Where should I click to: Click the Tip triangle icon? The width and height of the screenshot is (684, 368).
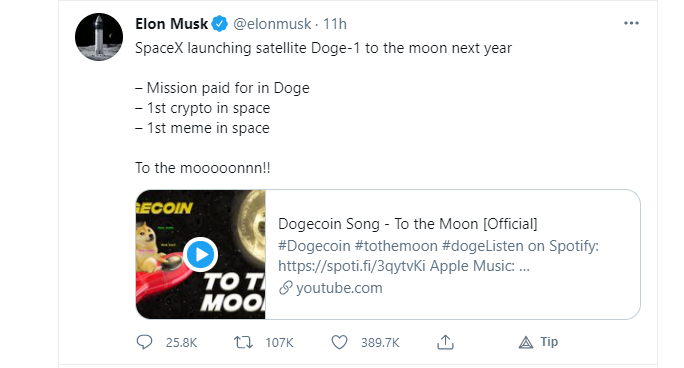pos(526,343)
